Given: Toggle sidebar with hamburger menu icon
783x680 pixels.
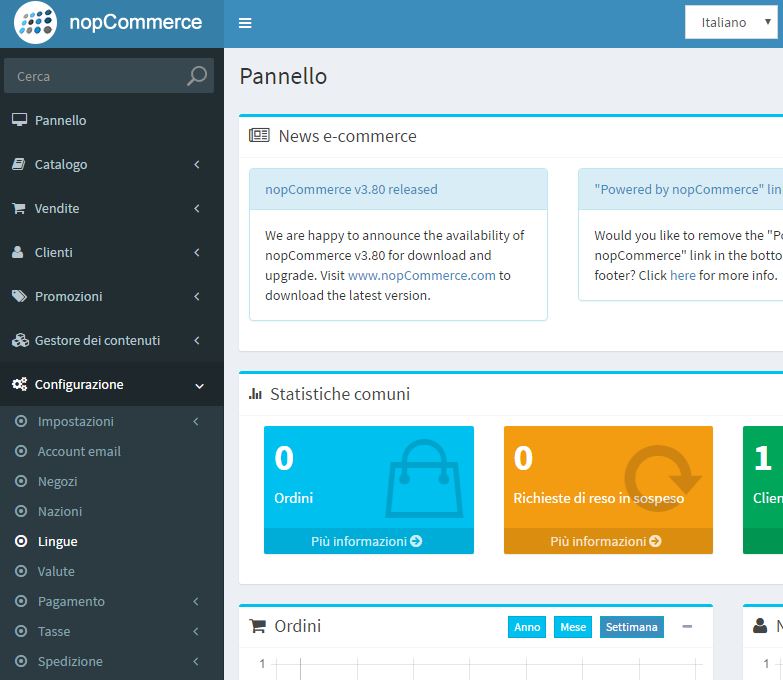Looking at the screenshot, I should (245, 24).
